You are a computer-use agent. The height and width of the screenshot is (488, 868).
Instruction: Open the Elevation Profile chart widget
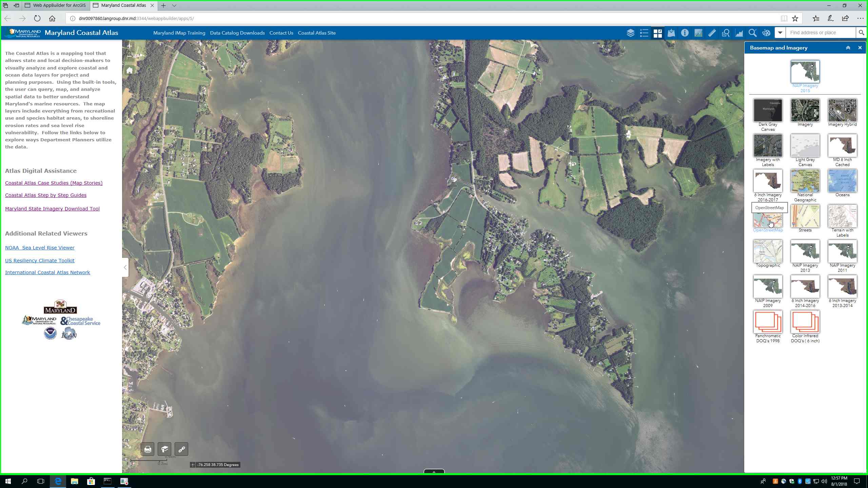739,33
